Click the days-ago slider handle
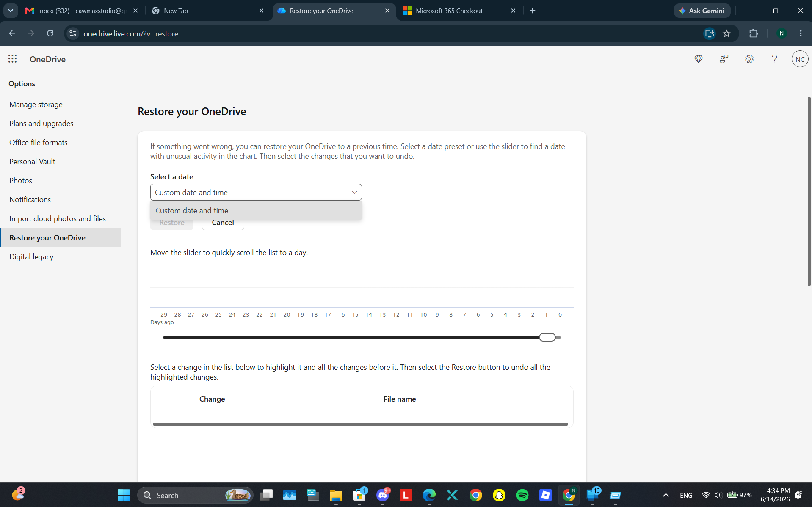 point(547,337)
